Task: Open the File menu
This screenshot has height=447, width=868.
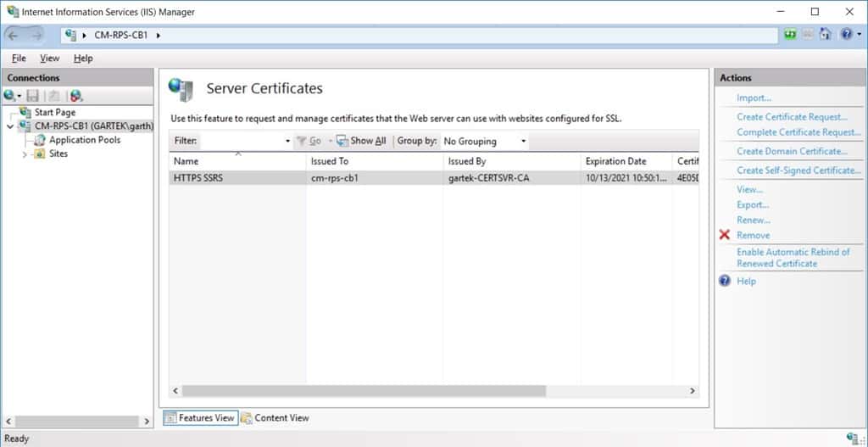Action: click(19, 59)
